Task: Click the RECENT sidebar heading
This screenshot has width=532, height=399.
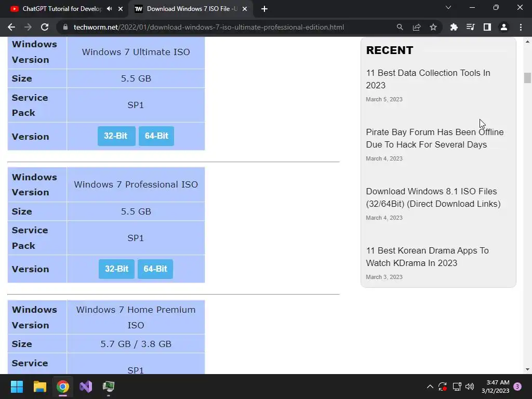Action: click(x=390, y=50)
